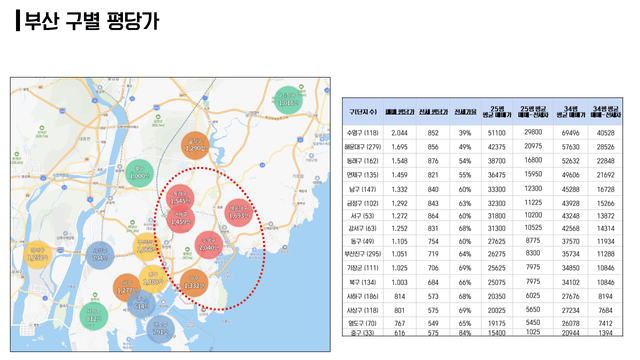Viewport: 640px width, 360px height.
Task: Click the green 북구 1,000만 bubble
Action: pos(140,174)
